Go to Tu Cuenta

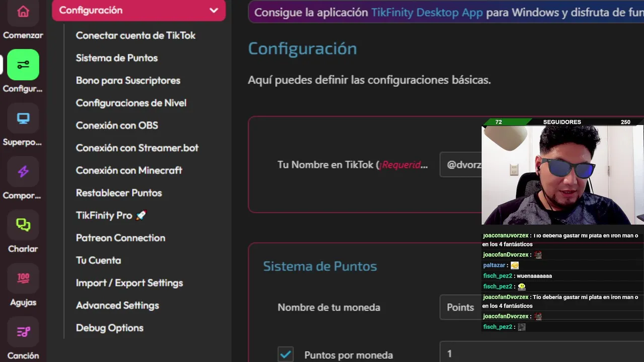[98, 260]
